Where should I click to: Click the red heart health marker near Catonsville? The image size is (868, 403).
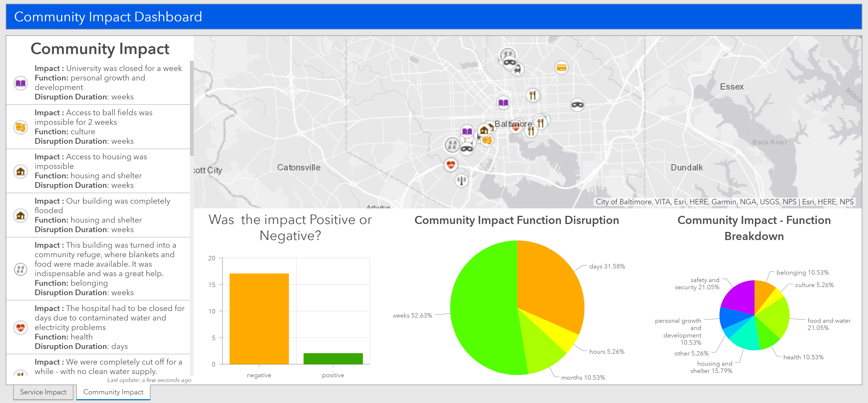[451, 165]
